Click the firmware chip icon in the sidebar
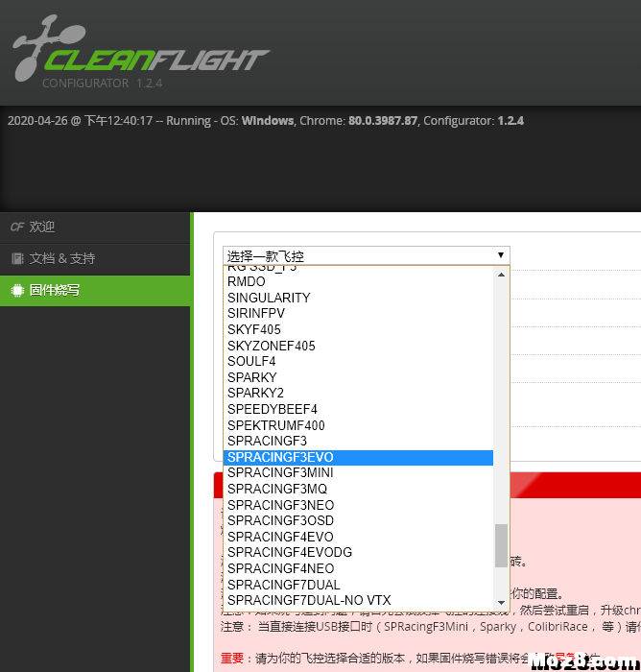The width and height of the screenshot is (641, 672). 17,291
